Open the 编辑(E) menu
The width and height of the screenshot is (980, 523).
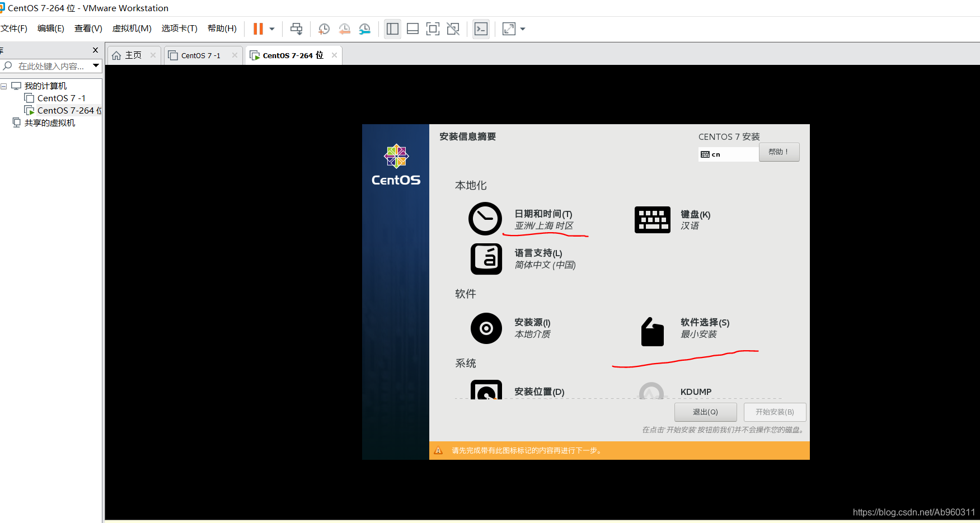[x=51, y=29]
